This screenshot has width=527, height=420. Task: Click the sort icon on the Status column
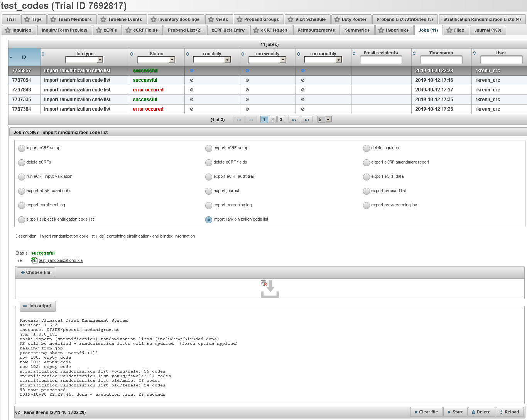tap(132, 54)
